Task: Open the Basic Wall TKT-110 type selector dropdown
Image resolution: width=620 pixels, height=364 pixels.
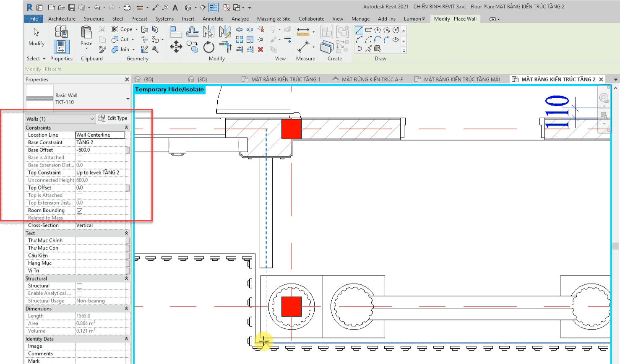Action: 128,99
